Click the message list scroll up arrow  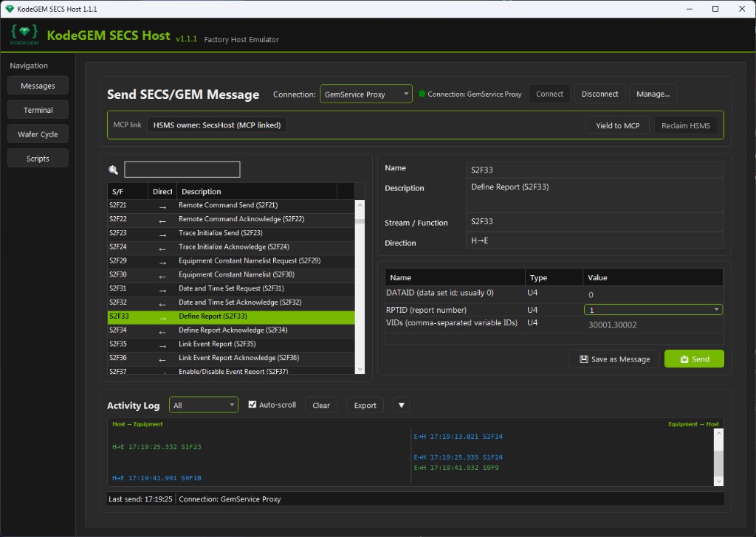360,205
